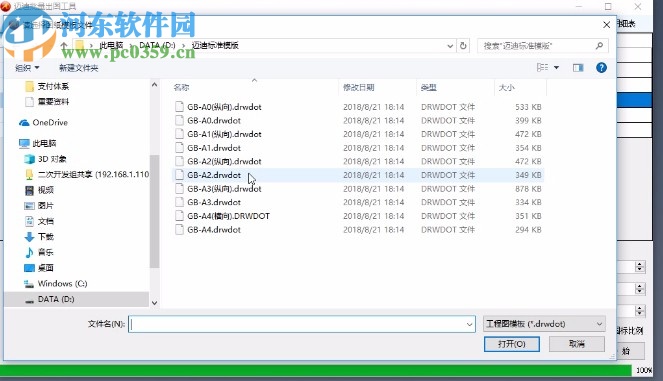The height and width of the screenshot is (381, 663).
Task: Sort files by the 修改日期 column
Action: [x=359, y=88]
